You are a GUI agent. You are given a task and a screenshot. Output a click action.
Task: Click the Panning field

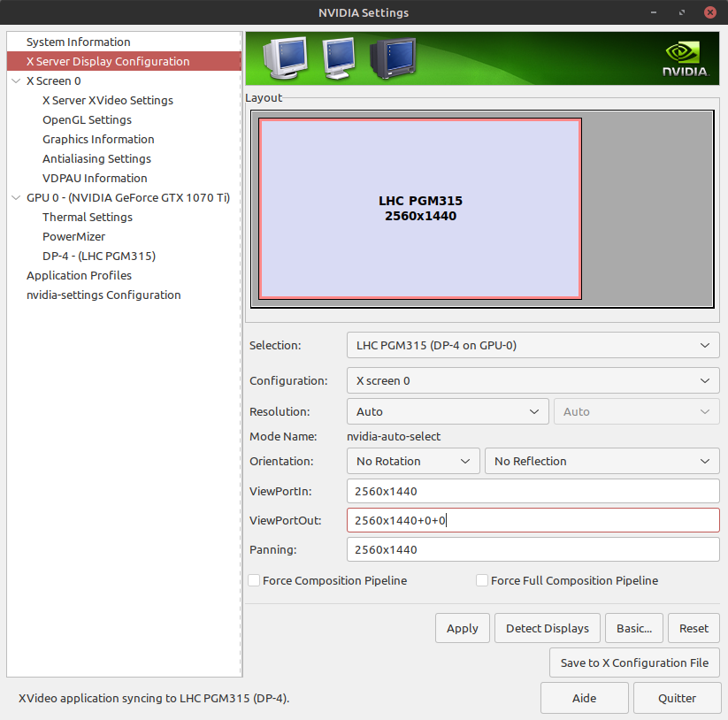pyautogui.click(x=533, y=549)
